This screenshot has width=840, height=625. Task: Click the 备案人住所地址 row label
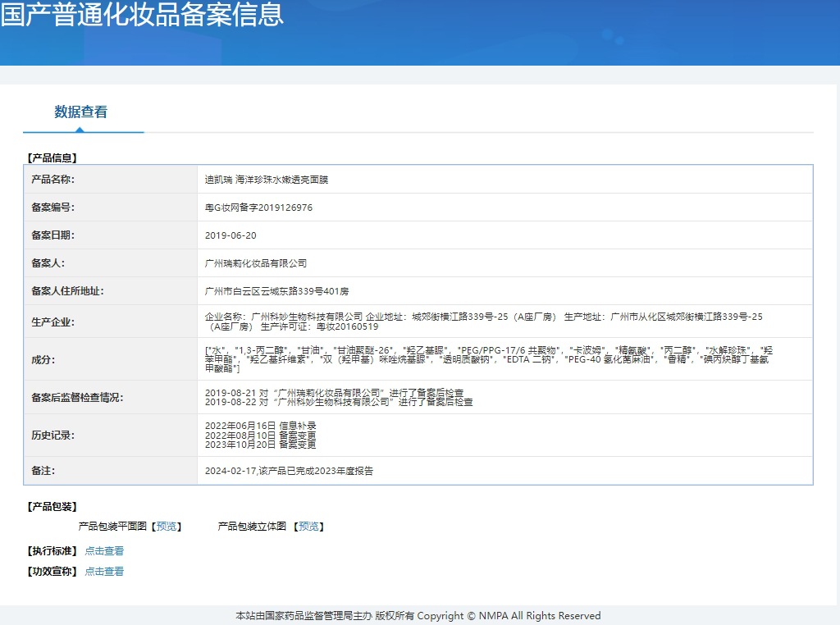[x=67, y=291]
